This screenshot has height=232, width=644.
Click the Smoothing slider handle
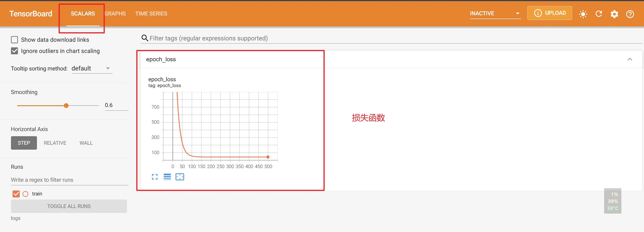click(x=66, y=105)
